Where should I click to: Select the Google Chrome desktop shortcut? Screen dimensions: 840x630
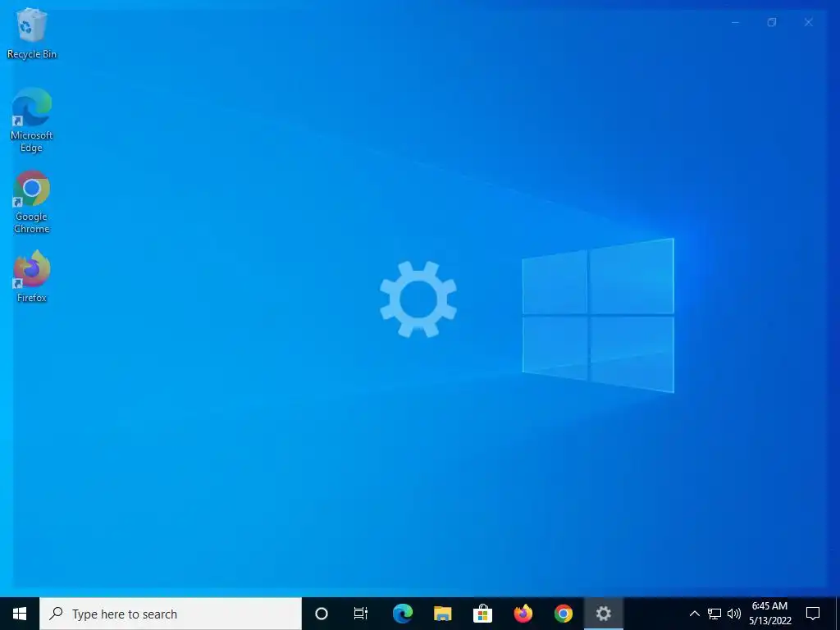coord(32,202)
